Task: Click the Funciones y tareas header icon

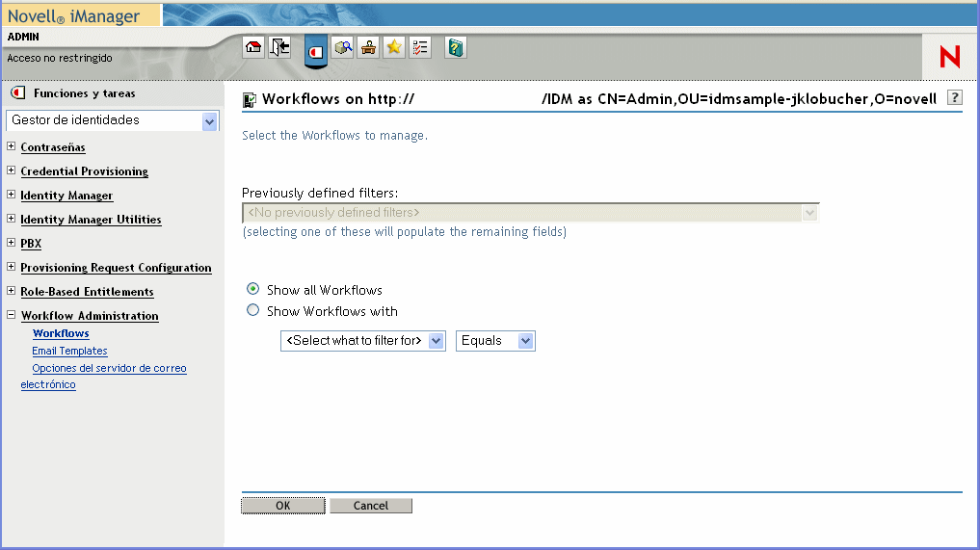Action: (18, 93)
